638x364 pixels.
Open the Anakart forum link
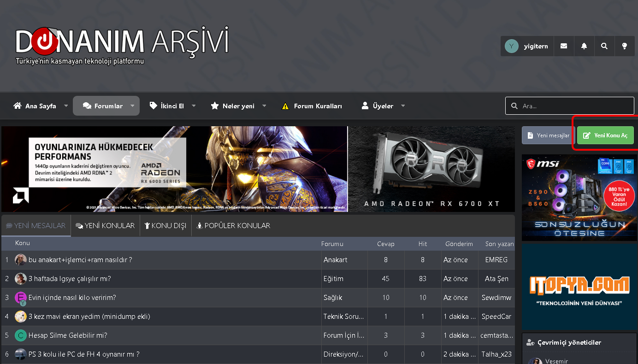(x=336, y=260)
